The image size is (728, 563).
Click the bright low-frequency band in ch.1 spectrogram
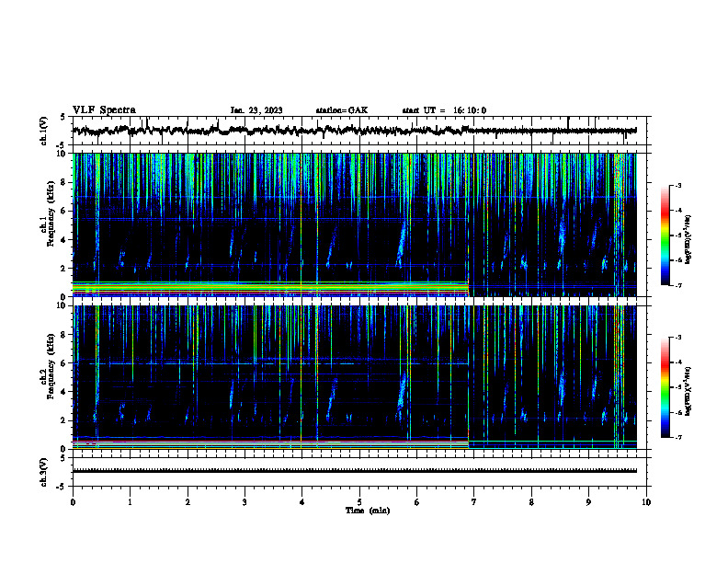click(x=270, y=288)
